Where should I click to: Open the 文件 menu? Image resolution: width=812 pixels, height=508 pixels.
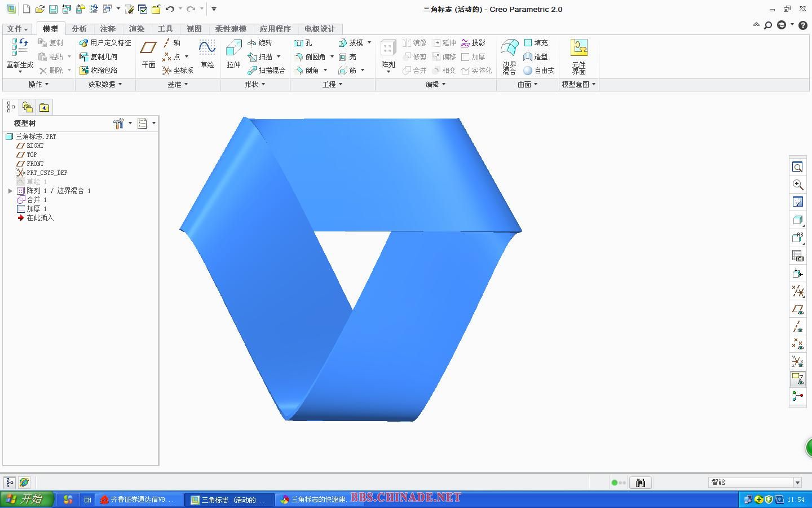pos(17,29)
